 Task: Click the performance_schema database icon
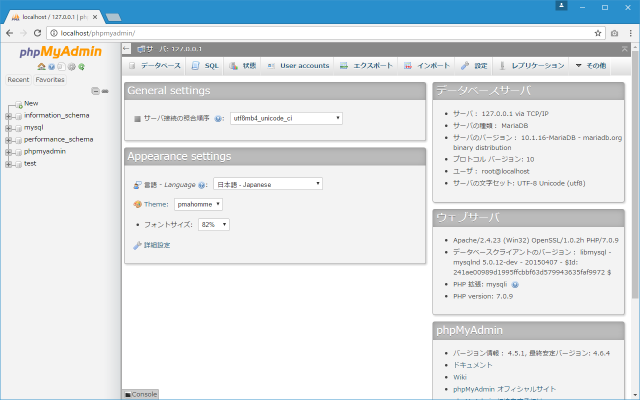pyautogui.click(x=18, y=140)
